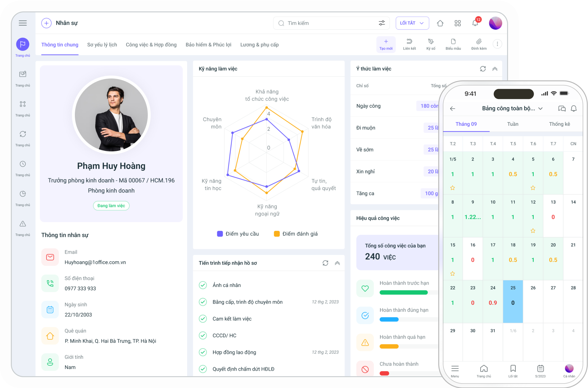This screenshot has height=388, width=588.
Task: Toggle the Hợp đồng lao động checkmark
Action: pos(203,352)
